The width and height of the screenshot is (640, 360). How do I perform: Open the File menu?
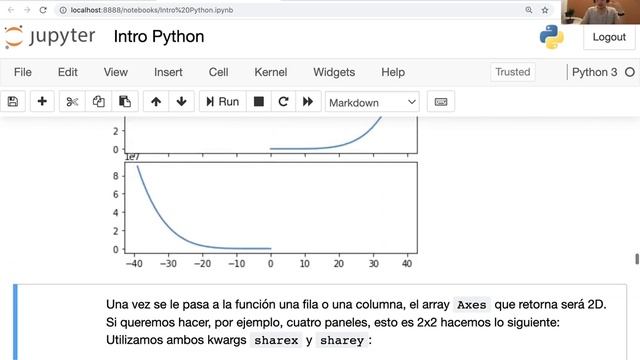[x=22, y=72]
